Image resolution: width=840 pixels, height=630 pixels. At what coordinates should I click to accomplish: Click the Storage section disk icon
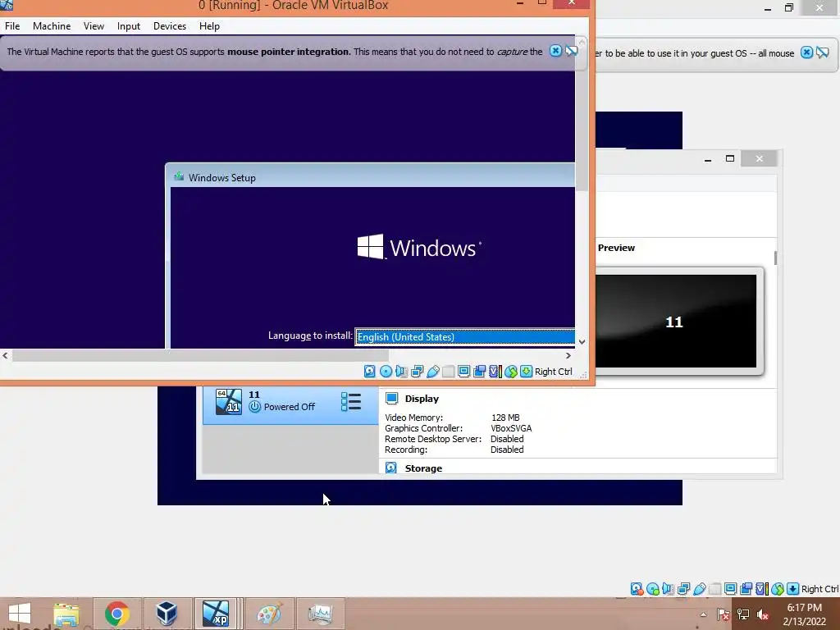(x=391, y=468)
